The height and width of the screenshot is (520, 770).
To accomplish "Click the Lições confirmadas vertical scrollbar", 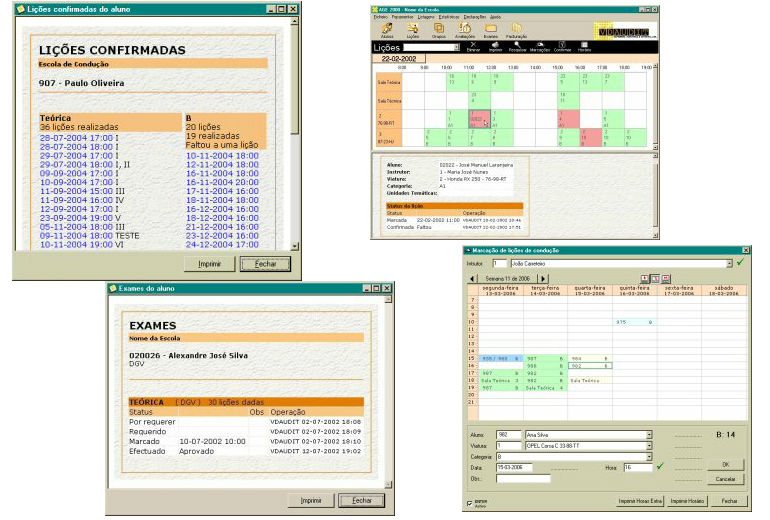I will point(294,134).
